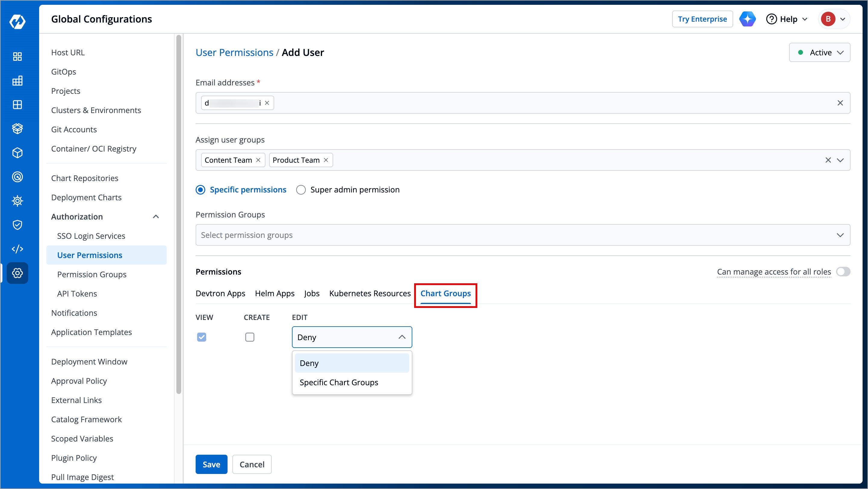Open Container/ OCI Registry
The image size is (868, 489).
(94, 149)
